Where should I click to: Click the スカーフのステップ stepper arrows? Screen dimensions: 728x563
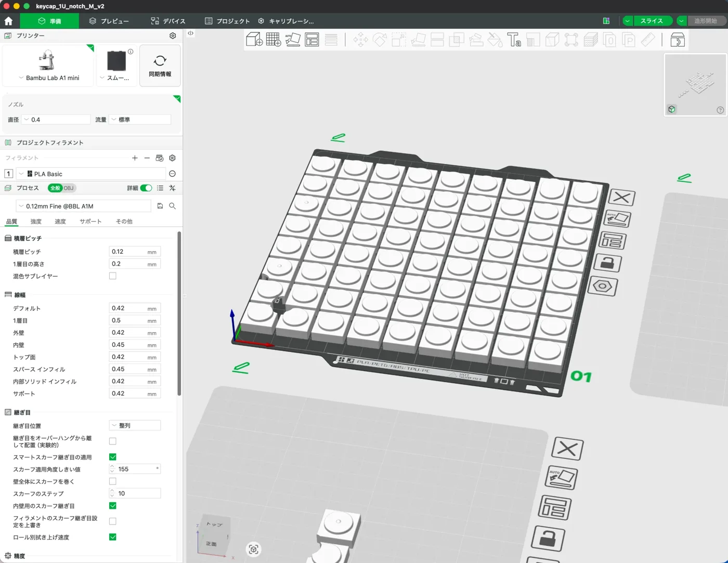(112, 493)
